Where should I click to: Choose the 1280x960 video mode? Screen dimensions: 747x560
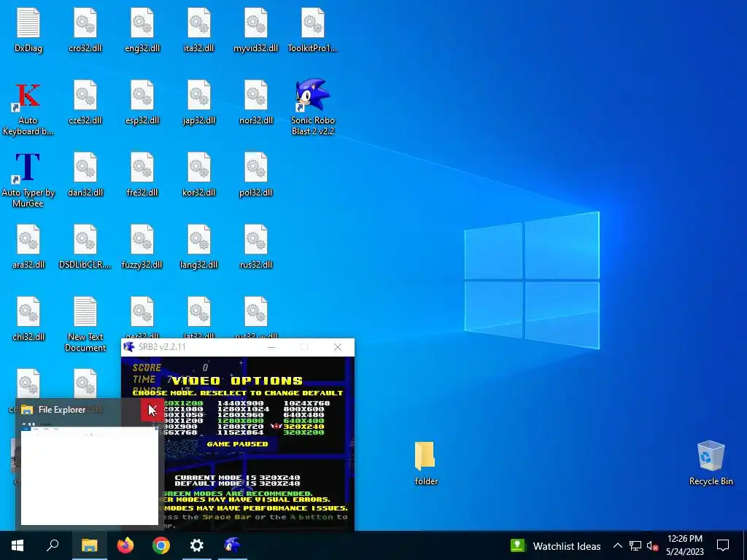coord(240,415)
